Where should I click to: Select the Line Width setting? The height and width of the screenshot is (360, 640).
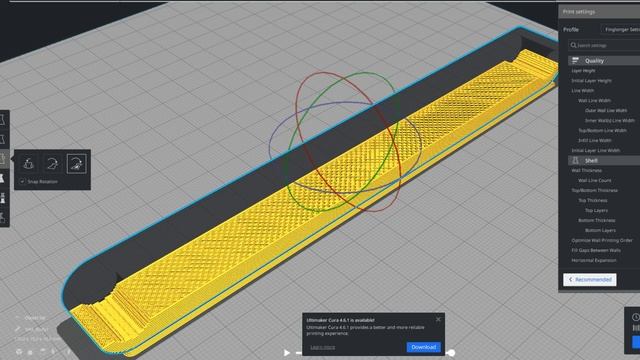(582, 91)
